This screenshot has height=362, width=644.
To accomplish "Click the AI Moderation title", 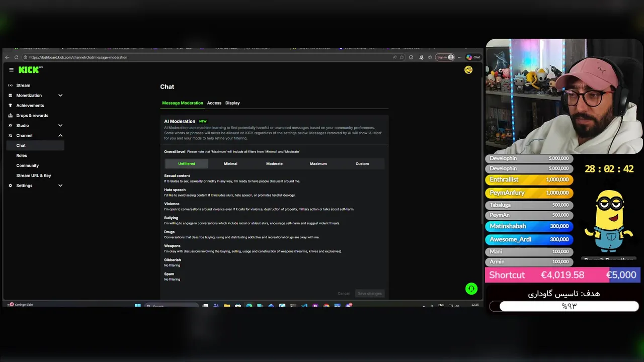I will [180, 121].
